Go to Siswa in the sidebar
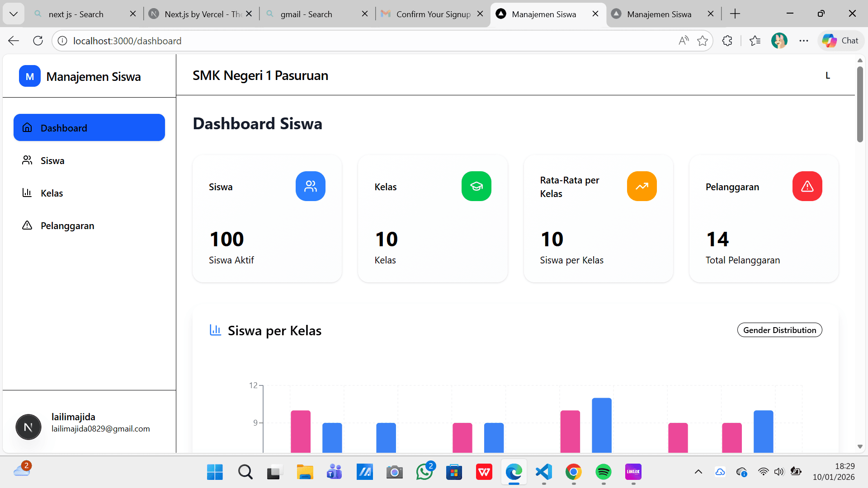Screen dimensions: 868x488 click(89, 160)
